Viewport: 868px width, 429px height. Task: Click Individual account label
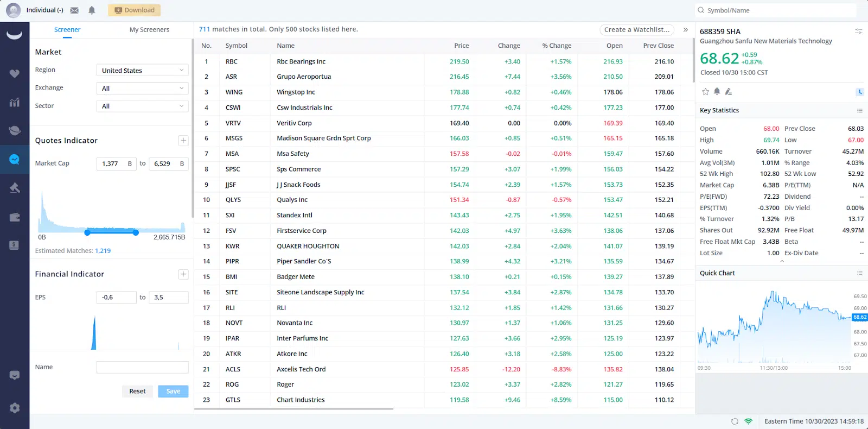point(45,10)
